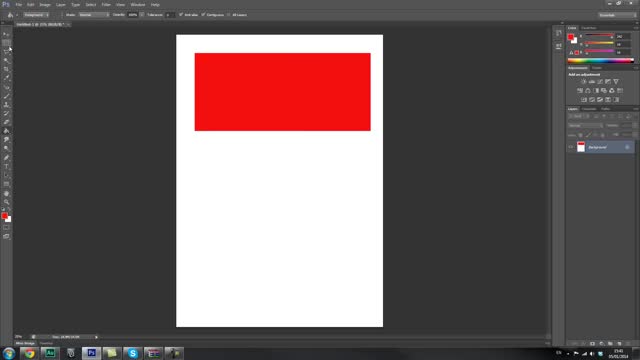Viewport: 640px width, 360px height.
Task: Select the Eraser tool
Action: [6, 122]
